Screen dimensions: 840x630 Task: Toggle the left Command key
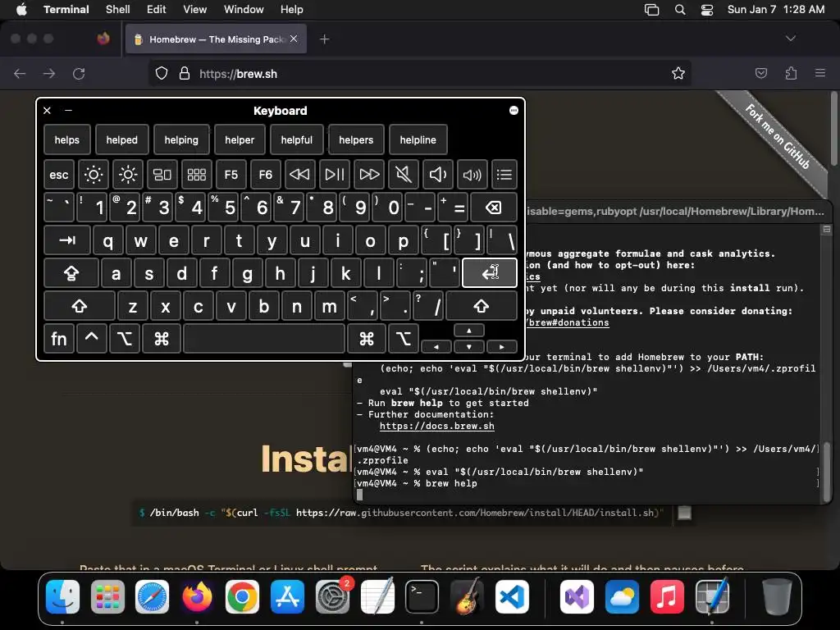pos(162,339)
